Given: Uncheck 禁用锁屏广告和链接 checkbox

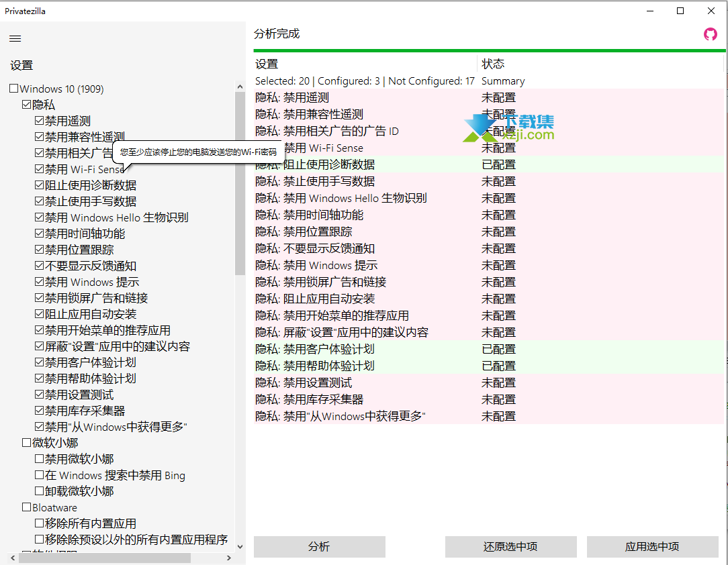Looking at the screenshot, I should coord(40,298).
